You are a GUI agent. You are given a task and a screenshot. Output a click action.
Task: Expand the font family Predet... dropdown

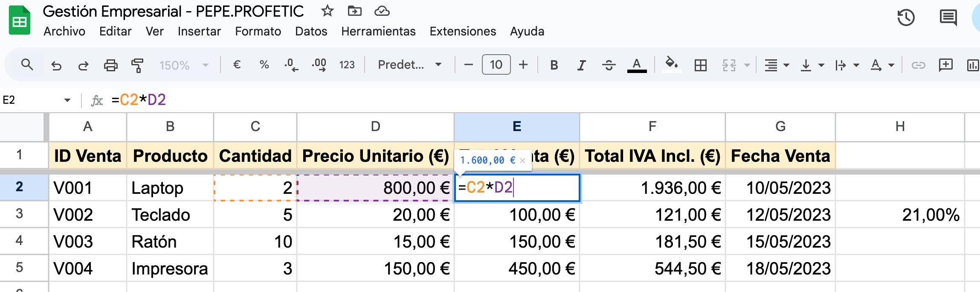pyautogui.click(x=409, y=65)
